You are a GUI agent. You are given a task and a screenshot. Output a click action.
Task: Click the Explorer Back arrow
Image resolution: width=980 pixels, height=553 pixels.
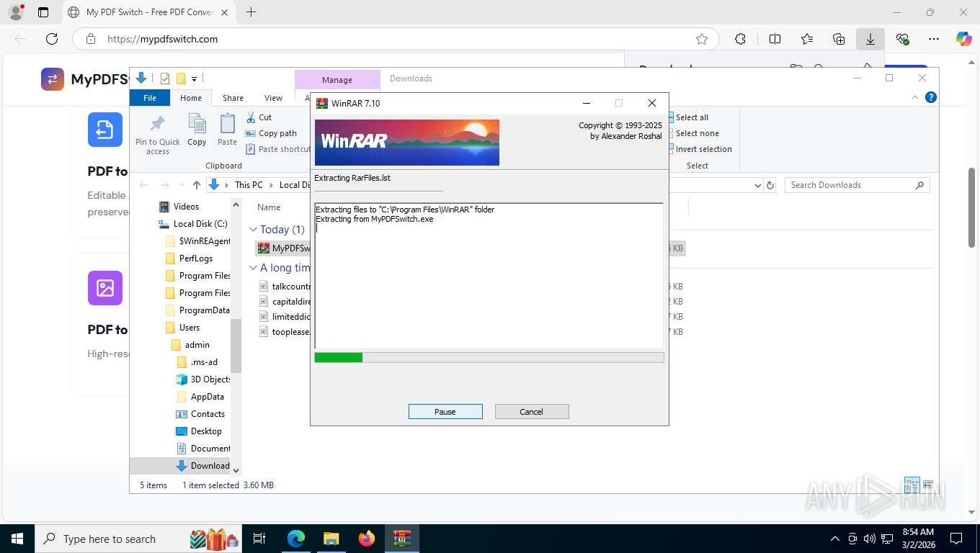(x=143, y=185)
